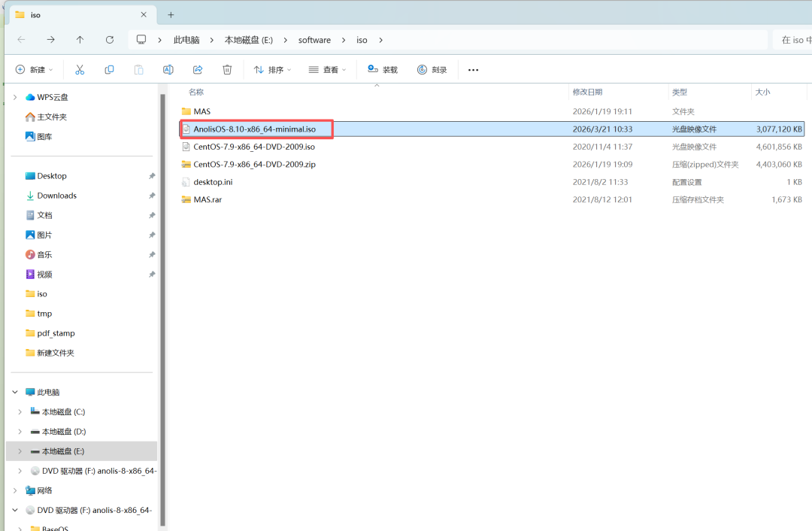Click the Cut scissors icon

pos(80,69)
